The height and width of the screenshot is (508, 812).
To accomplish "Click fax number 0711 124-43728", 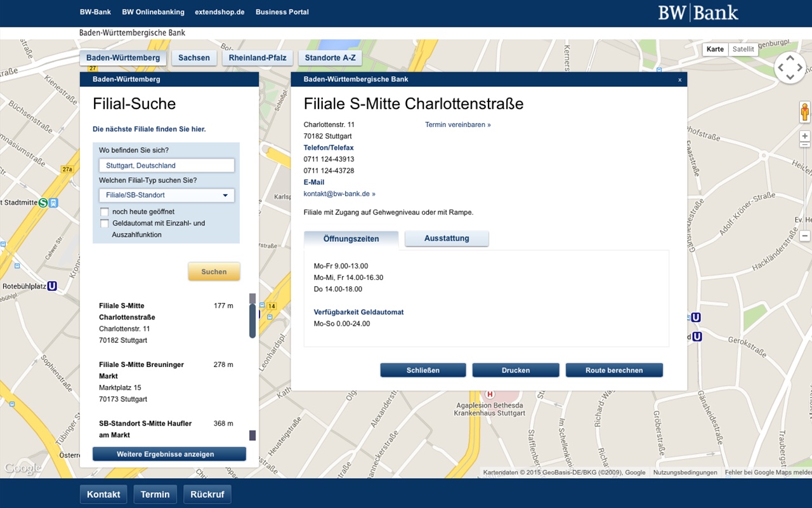I will (329, 171).
